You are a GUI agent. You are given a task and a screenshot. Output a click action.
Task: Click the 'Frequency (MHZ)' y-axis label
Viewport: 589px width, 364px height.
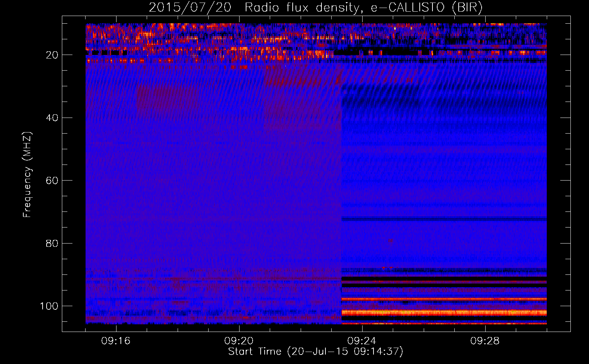tap(27, 175)
